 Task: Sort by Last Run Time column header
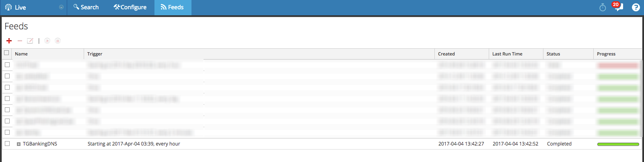pyautogui.click(x=507, y=54)
